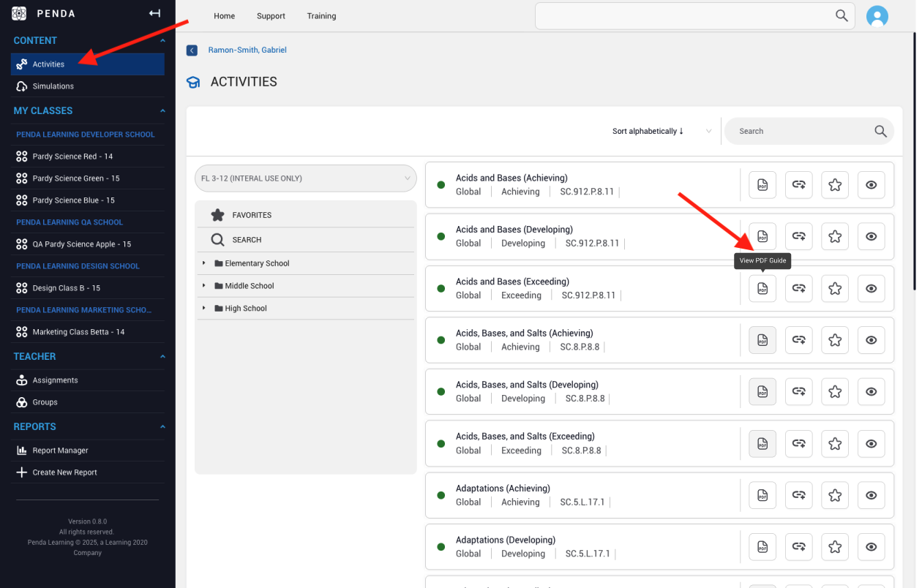
Task: Open PDF guide for Adaptations (Achieving)
Action: coord(762,495)
